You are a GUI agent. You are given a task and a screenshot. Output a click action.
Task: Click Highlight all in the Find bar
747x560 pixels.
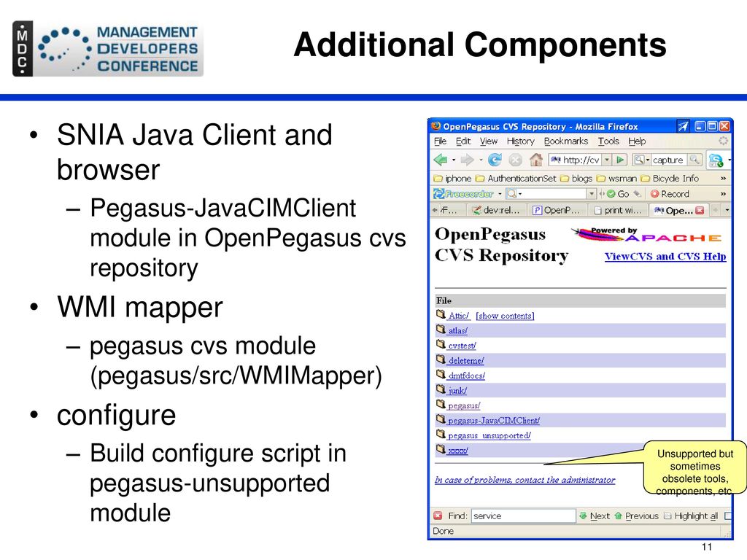click(691, 516)
